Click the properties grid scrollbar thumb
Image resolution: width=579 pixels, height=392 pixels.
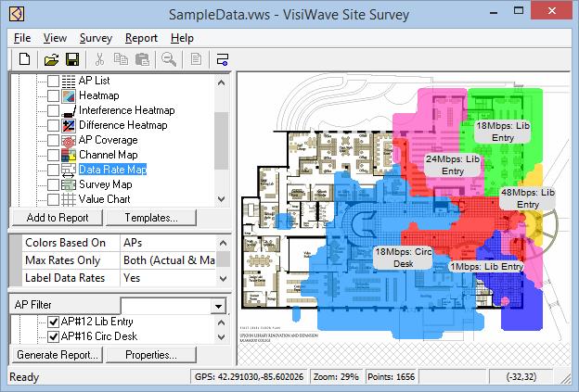tap(223, 259)
